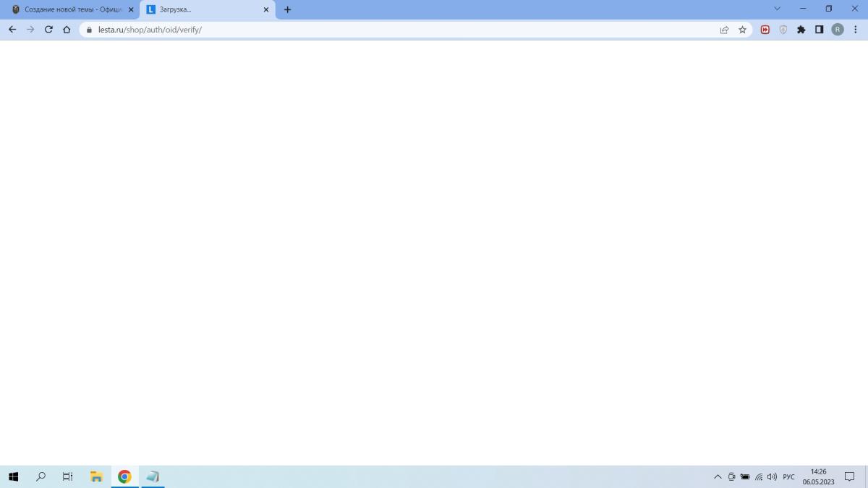Viewport: 868px width, 488px height.
Task: Open Task View on the taskbar
Action: [68, 476]
